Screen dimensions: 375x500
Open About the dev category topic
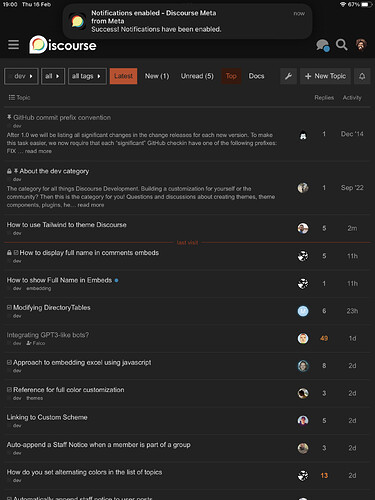(x=54, y=171)
